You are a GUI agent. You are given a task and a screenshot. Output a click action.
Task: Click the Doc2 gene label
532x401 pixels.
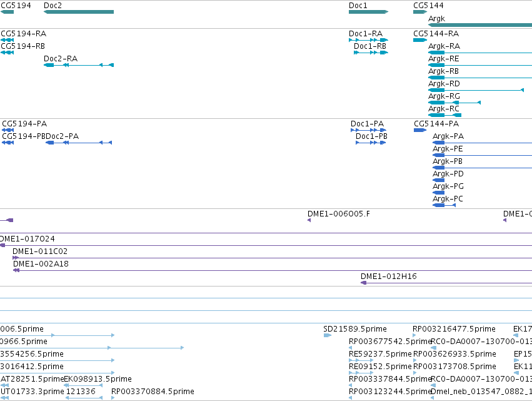coord(53,6)
